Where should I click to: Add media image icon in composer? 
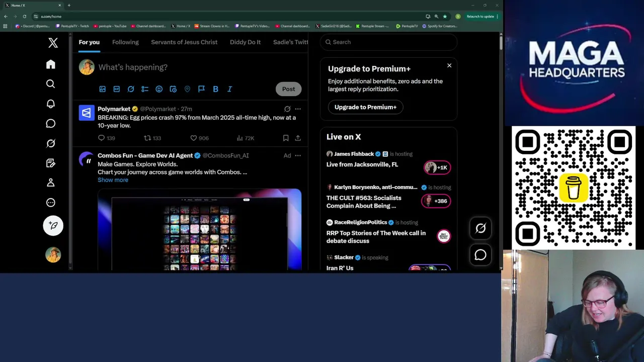pyautogui.click(x=102, y=89)
